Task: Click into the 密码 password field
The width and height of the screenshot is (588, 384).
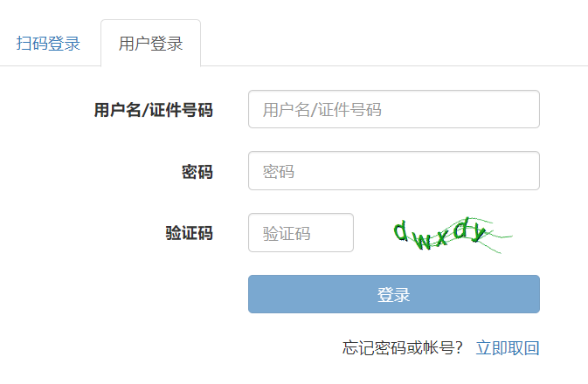Action: point(394,171)
